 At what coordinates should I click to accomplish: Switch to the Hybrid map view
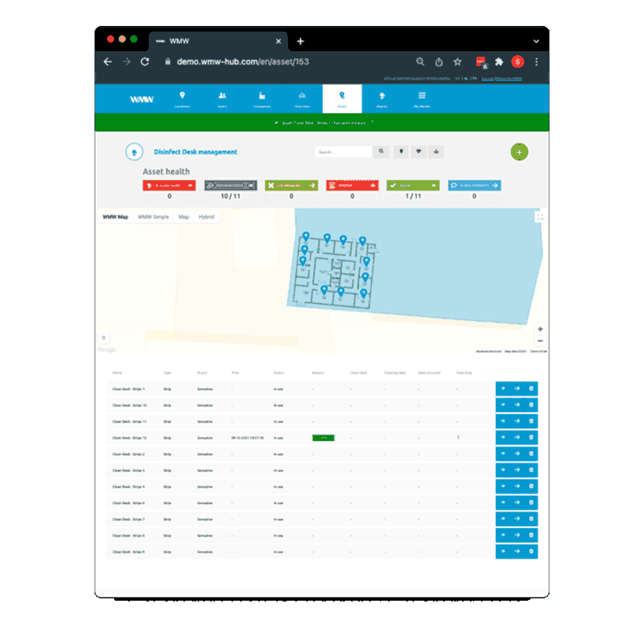(x=206, y=217)
